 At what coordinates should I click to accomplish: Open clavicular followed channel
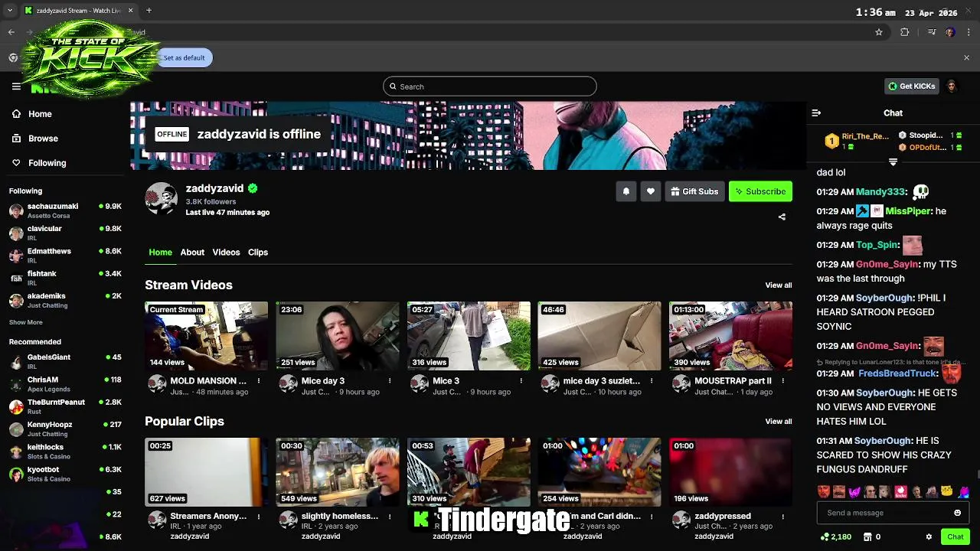click(x=65, y=233)
